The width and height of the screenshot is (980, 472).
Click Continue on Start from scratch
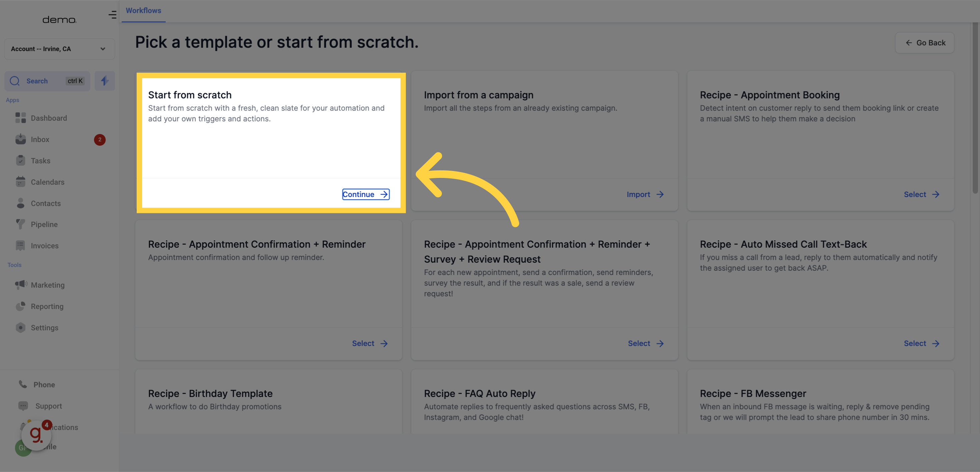tap(365, 194)
